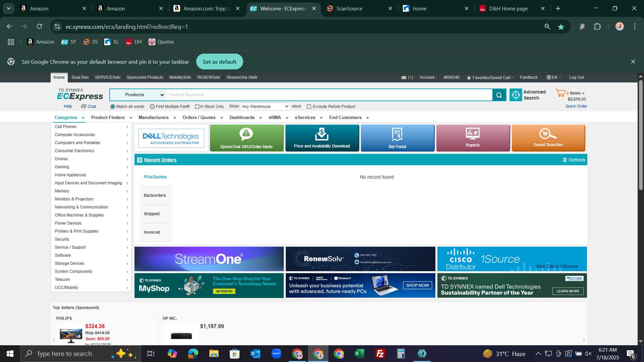Image resolution: width=644 pixels, height=362 pixels.
Task: Switch to the Invoiced tab
Action: click(x=156, y=232)
